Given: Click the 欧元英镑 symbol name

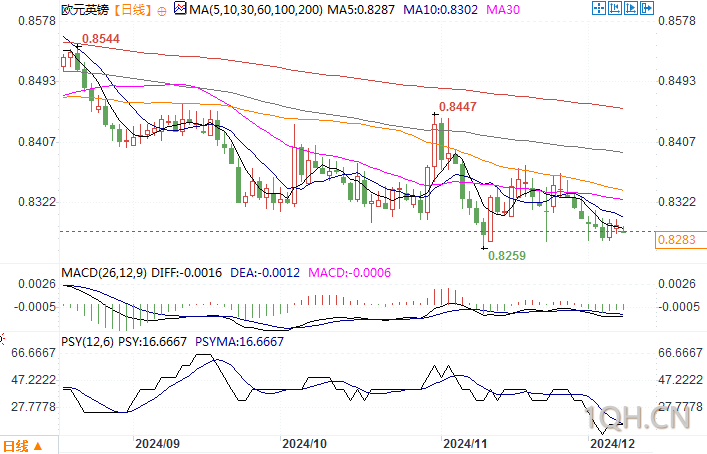Looking at the screenshot, I should 85,9.
